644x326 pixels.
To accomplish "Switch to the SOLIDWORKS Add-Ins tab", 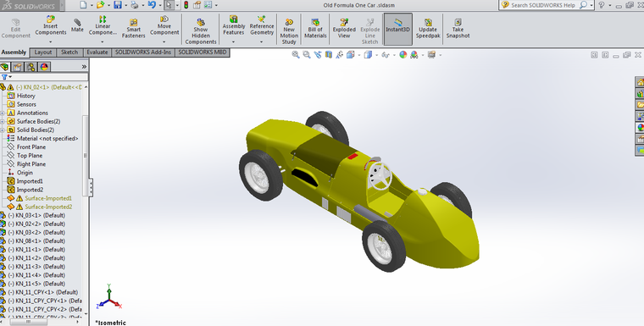I will (x=142, y=52).
